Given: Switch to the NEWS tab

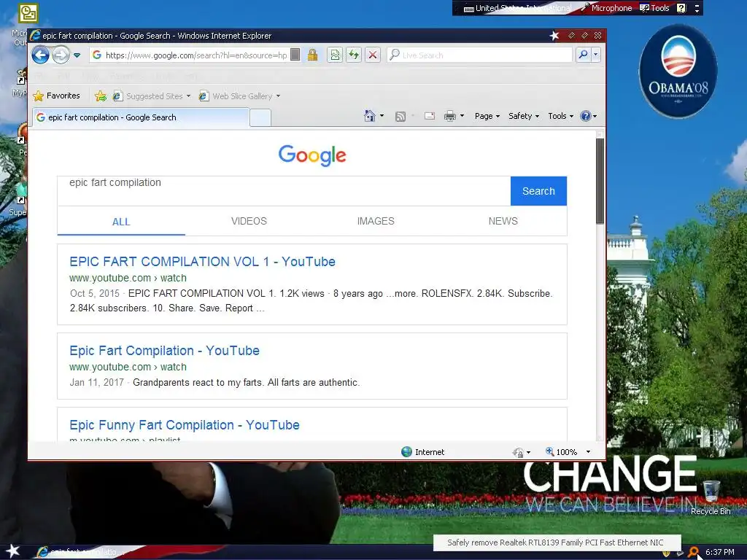Looking at the screenshot, I should (503, 221).
